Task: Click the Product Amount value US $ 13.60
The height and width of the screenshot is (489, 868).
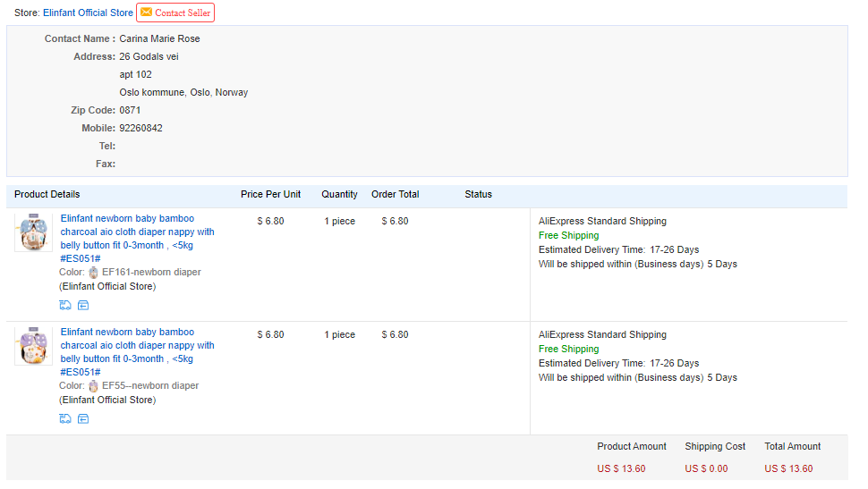Action: [x=621, y=468]
